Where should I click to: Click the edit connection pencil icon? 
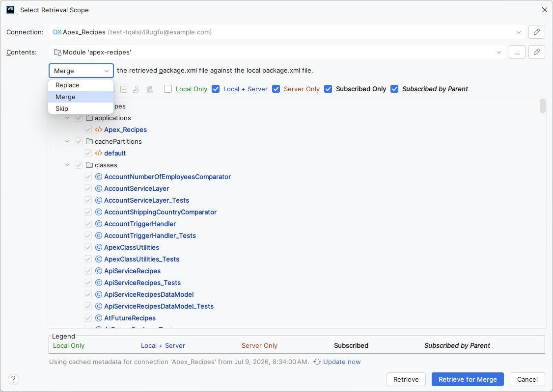[x=536, y=32]
